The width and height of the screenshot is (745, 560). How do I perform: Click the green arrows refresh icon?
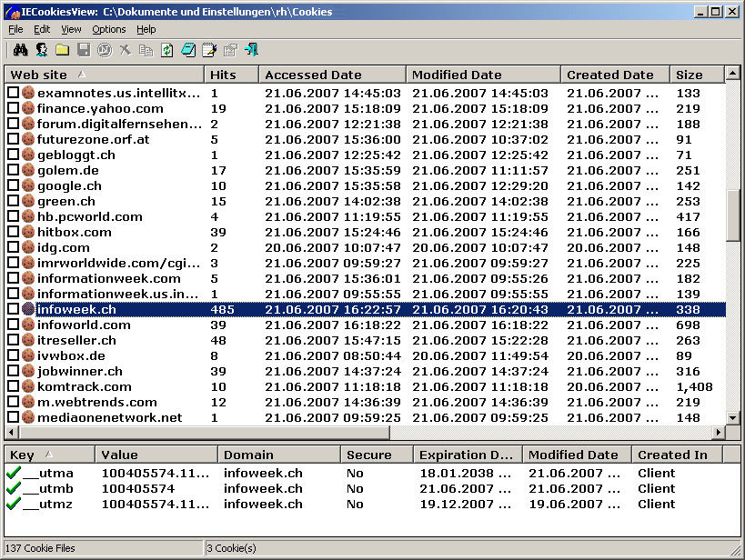click(166, 50)
